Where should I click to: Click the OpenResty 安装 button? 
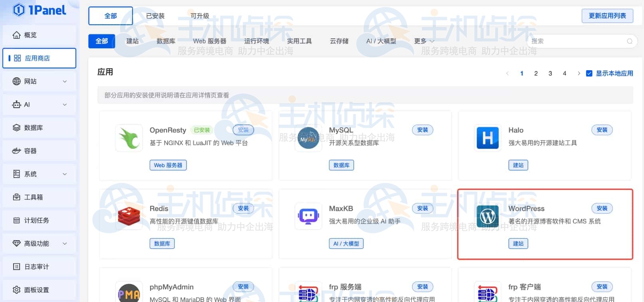click(x=243, y=130)
